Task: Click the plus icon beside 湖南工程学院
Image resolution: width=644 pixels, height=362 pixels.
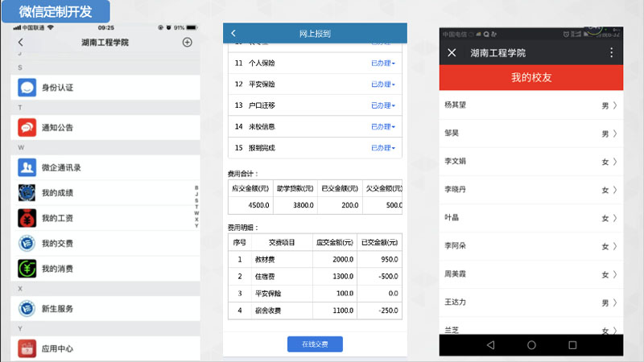Action: 188,42
